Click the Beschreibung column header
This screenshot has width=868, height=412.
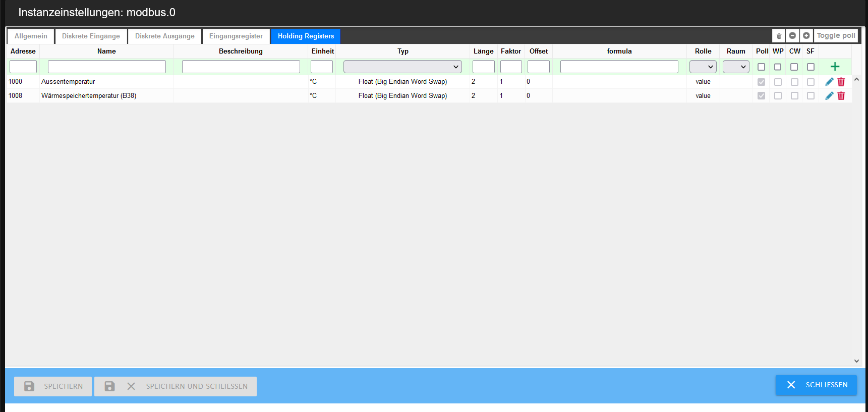click(x=241, y=51)
